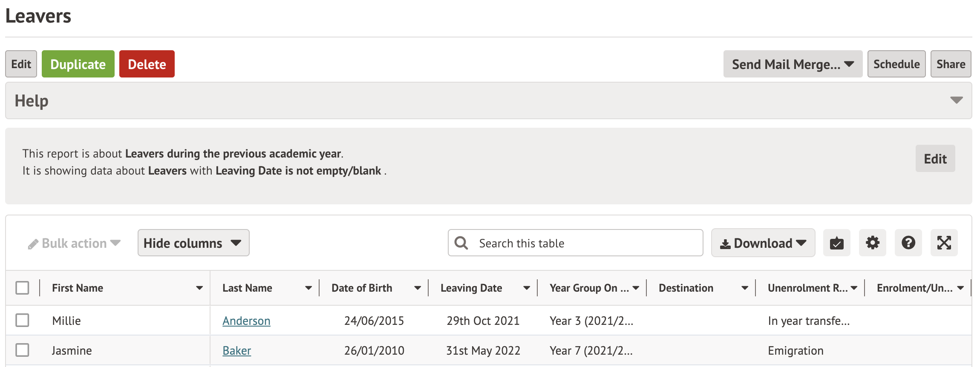Expand table to fullscreen with arrows icon

coord(944,243)
